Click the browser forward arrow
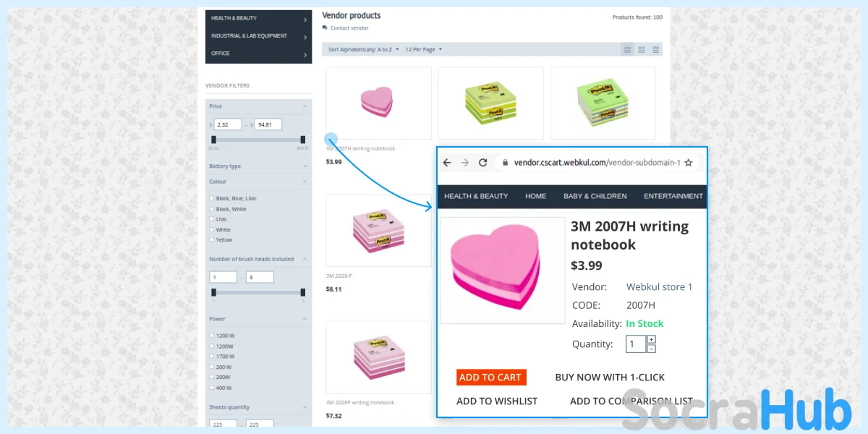Screen dimensions: 868x434 [x=464, y=163]
